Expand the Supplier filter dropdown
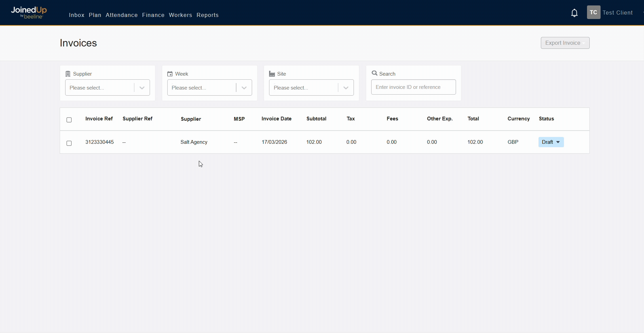Screen dimensions: 644x333 142,88
